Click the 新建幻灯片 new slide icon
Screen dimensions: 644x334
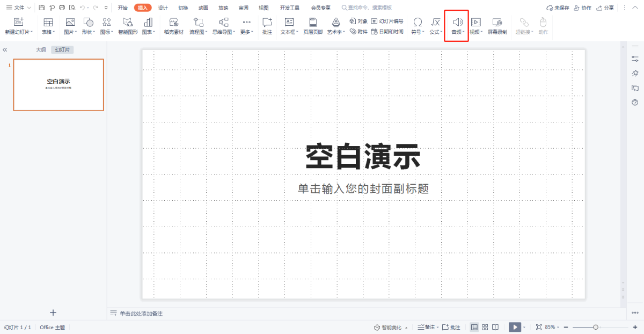click(19, 22)
